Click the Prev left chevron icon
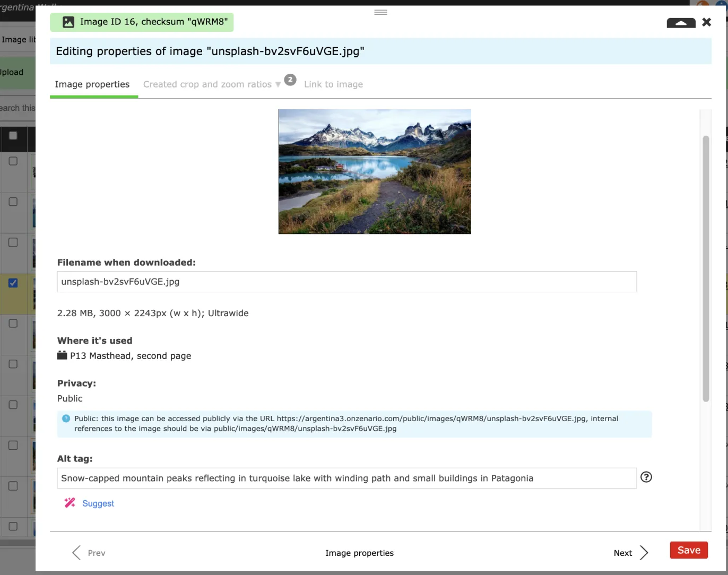728x575 pixels. 76,553
